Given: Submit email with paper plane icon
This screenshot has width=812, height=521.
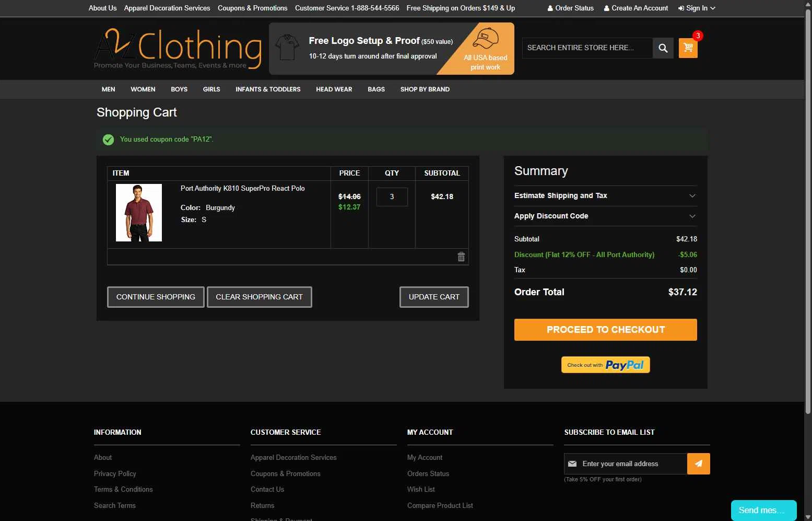Looking at the screenshot, I should pos(699,464).
